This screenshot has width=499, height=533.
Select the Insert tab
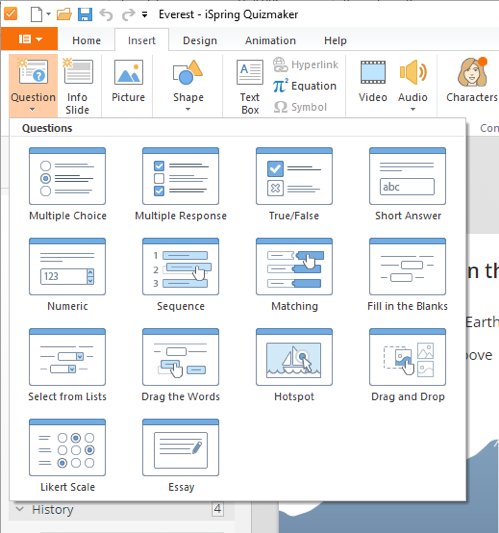click(x=141, y=40)
